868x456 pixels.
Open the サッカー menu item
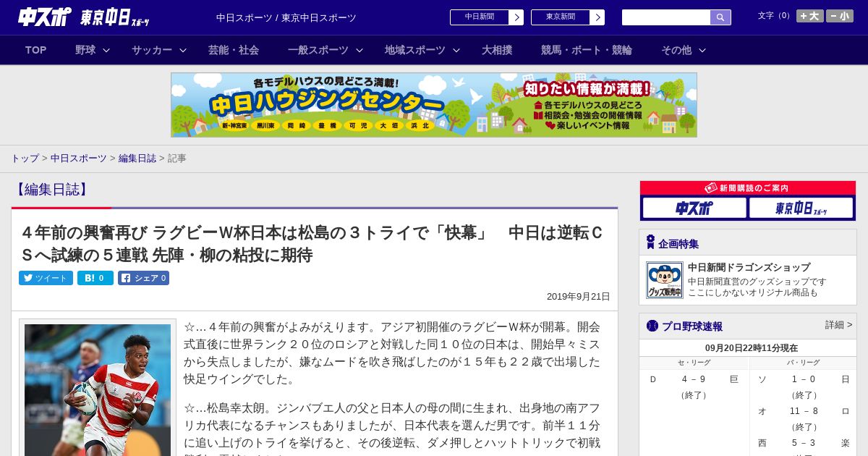click(x=152, y=50)
